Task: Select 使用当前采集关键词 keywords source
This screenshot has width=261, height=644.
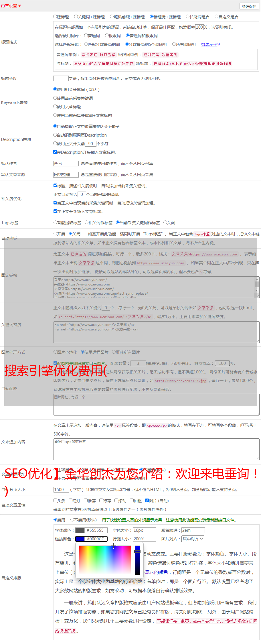Action: pos(55,98)
